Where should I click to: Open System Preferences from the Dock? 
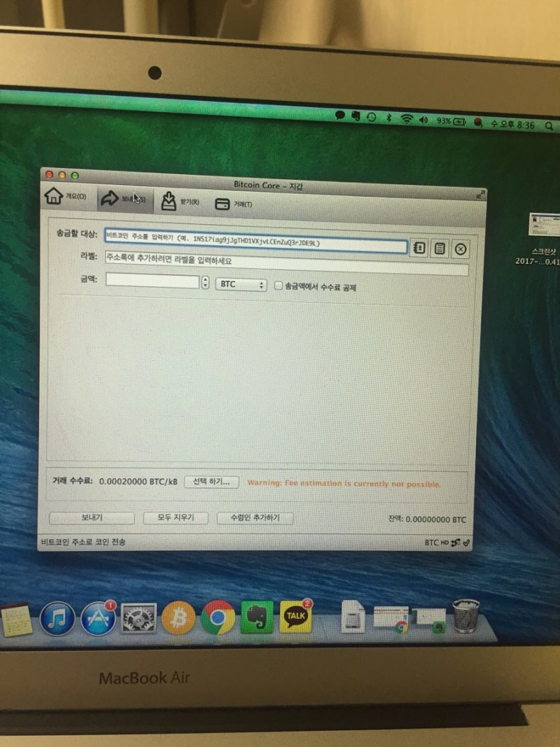tap(139, 618)
